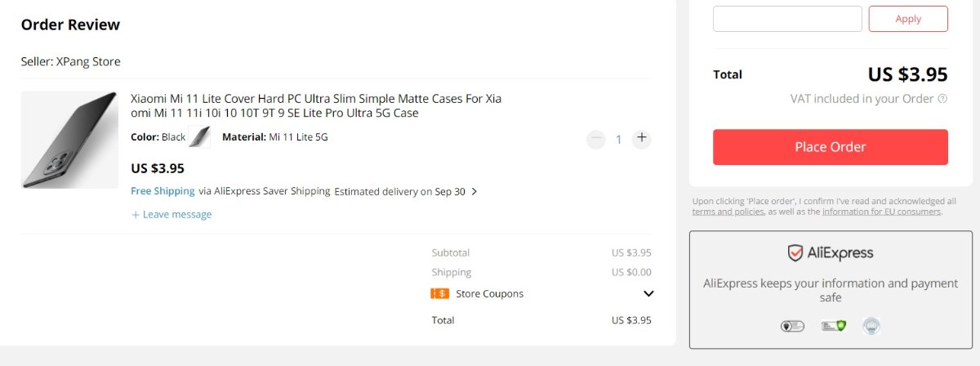This screenshot has height=366, width=980.
Task: Open the information for EU consumers link
Action: 881,212
